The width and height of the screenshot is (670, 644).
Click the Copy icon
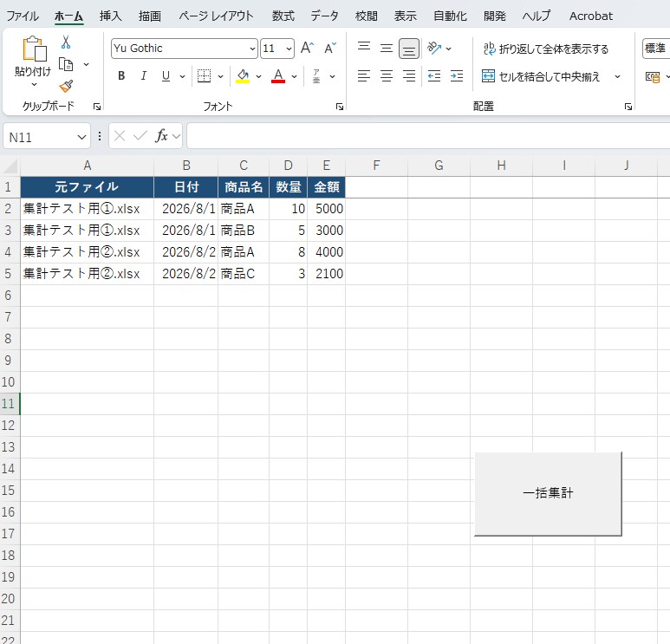point(66,64)
